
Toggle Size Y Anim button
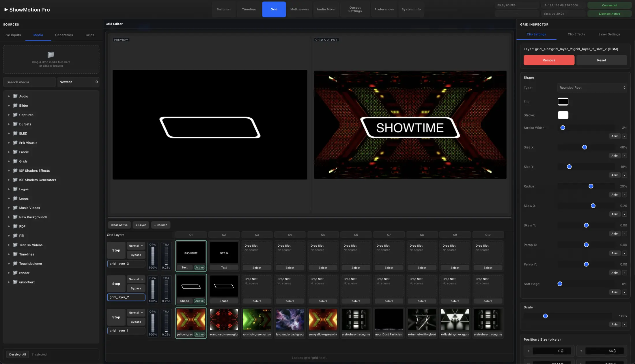pyautogui.click(x=615, y=175)
